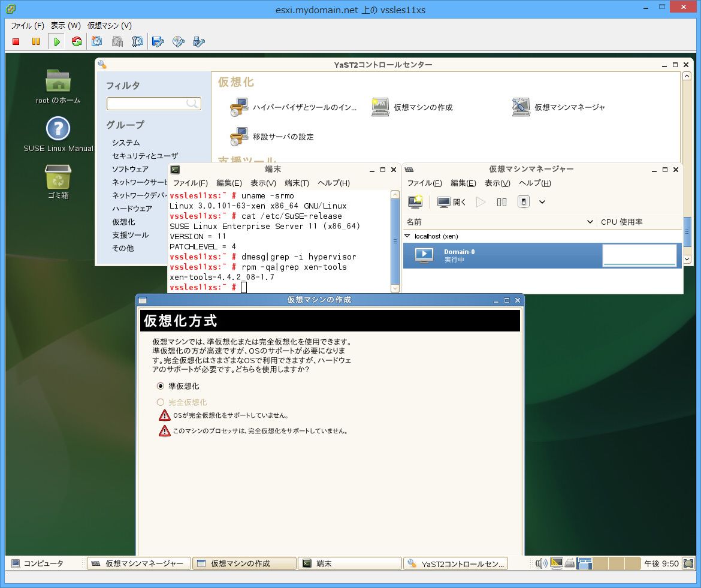
Task: Click the new virtual machine icon in 仮想マシンマネージャー
Action: click(415, 202)
